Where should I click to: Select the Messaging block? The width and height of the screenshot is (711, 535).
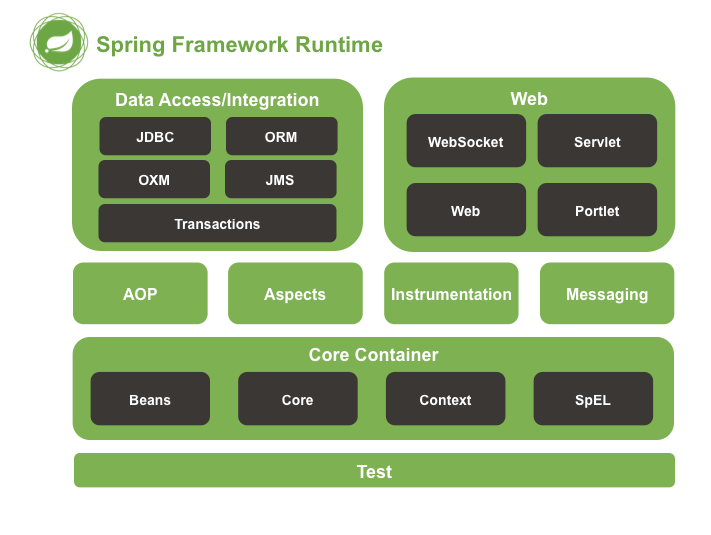[x=607, y=293]
